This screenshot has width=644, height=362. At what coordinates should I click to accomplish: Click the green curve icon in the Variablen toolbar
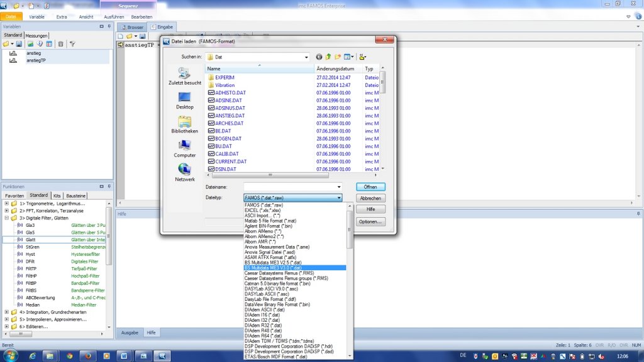[30, 44]
